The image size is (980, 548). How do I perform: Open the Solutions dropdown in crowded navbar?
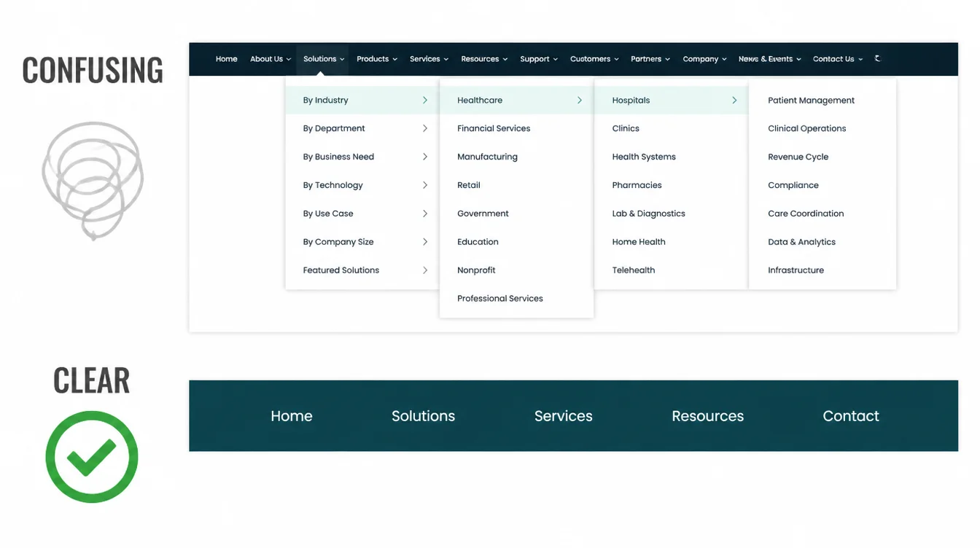[324, 59]
